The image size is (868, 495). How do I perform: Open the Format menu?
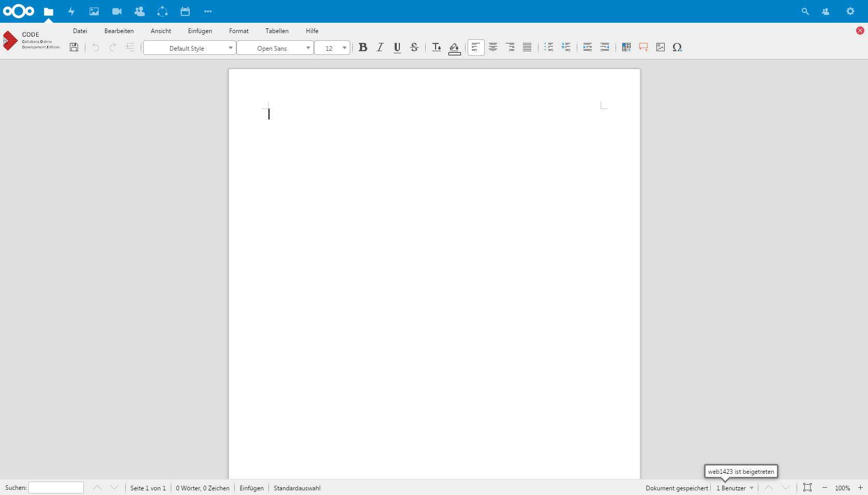239,31
